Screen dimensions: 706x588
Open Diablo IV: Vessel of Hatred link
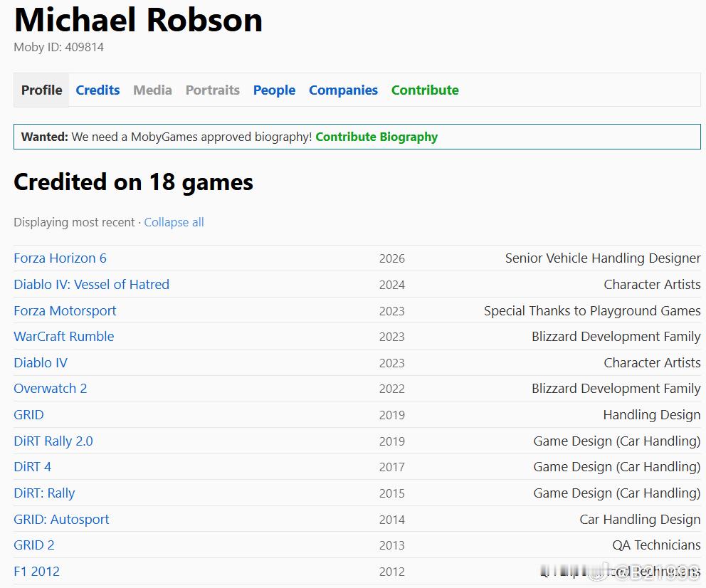pyautogui.click(x=91, y=285)
